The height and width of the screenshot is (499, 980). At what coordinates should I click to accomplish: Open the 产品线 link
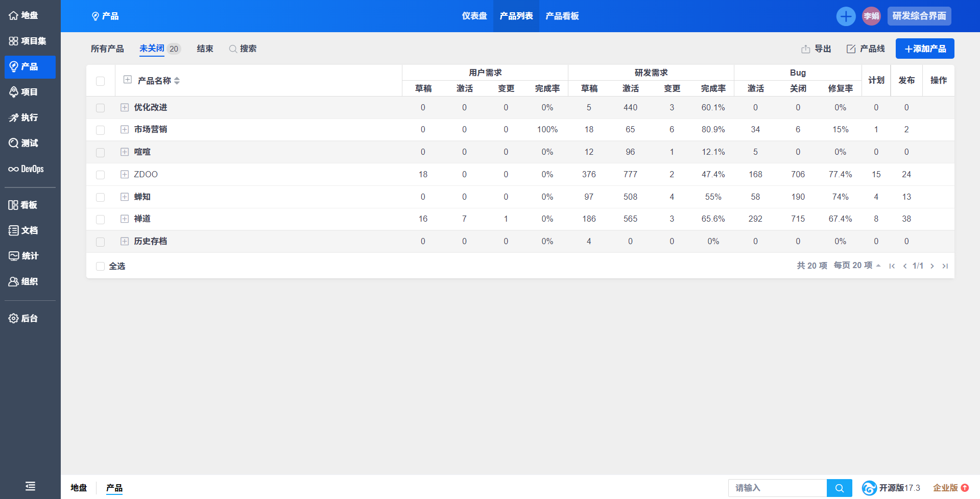click(866, 49)
